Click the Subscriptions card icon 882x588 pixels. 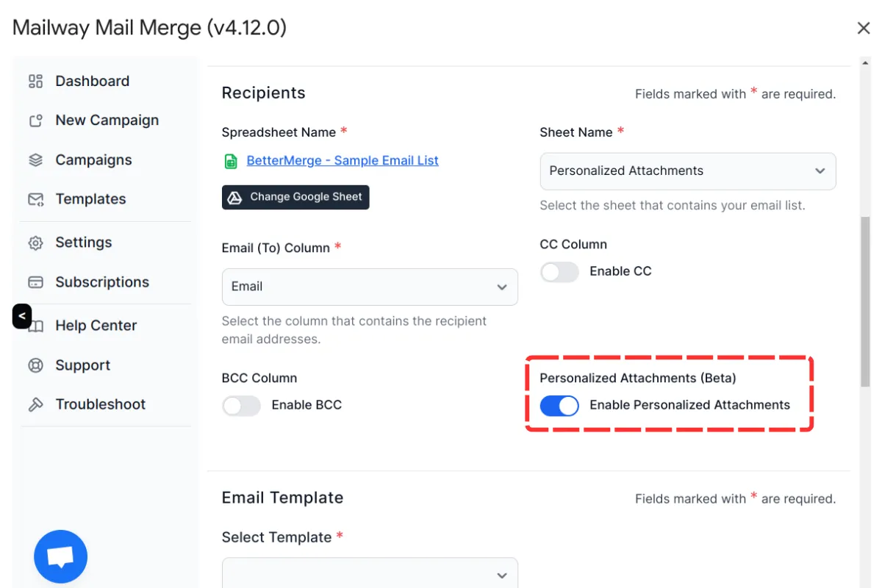pos(35,282)
